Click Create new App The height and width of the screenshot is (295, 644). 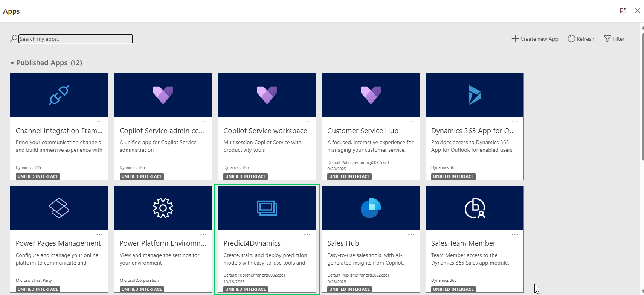pyautogui.click(x=535, y=39)
